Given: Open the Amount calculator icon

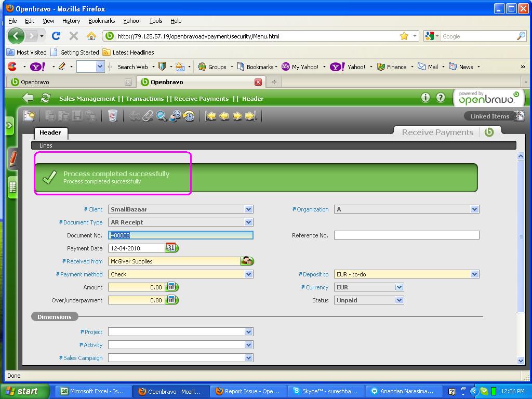Looking at the screenshot, I should pos(171,287).
